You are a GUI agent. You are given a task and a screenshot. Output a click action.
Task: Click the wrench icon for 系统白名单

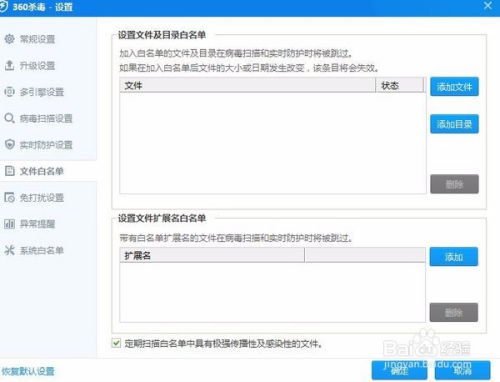click(x=9, y=250)
